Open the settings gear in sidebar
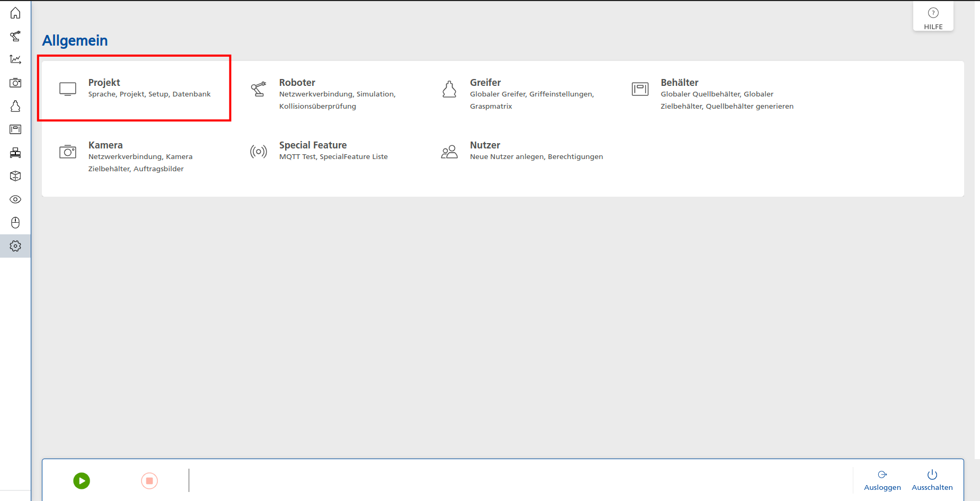The width and height of the screenshot is (980, 501). 15,246
